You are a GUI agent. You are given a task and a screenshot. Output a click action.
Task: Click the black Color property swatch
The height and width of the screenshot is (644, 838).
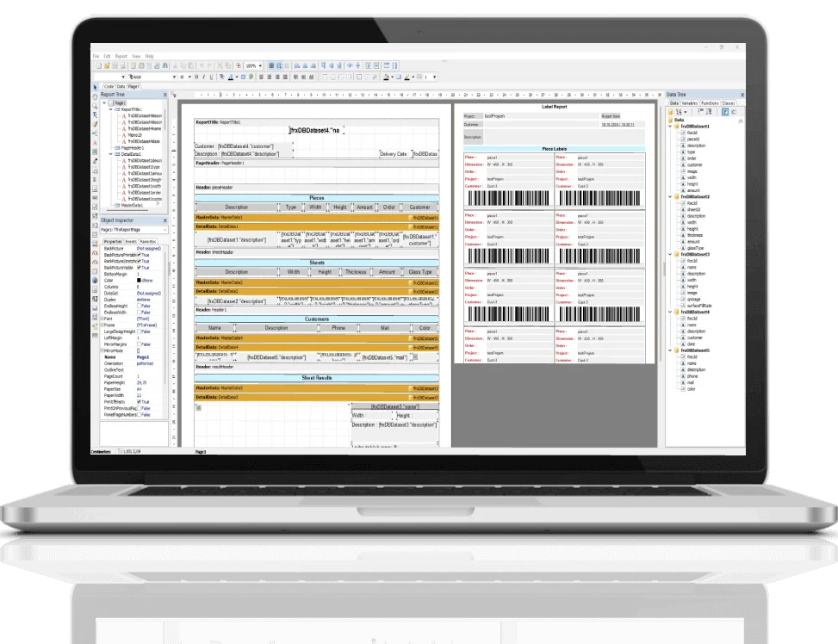[139, 280]
